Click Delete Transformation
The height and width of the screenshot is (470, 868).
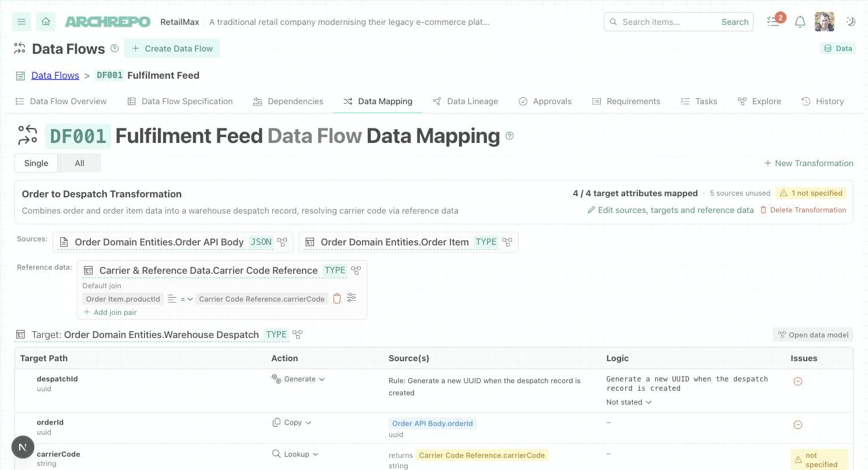tap(803, 210)
